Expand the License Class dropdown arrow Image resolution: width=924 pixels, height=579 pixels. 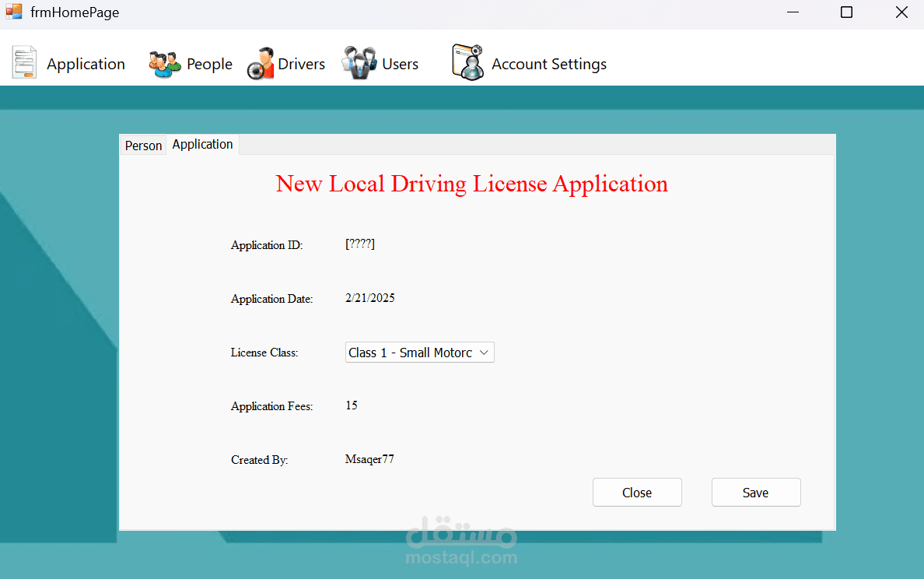[484, 353]
